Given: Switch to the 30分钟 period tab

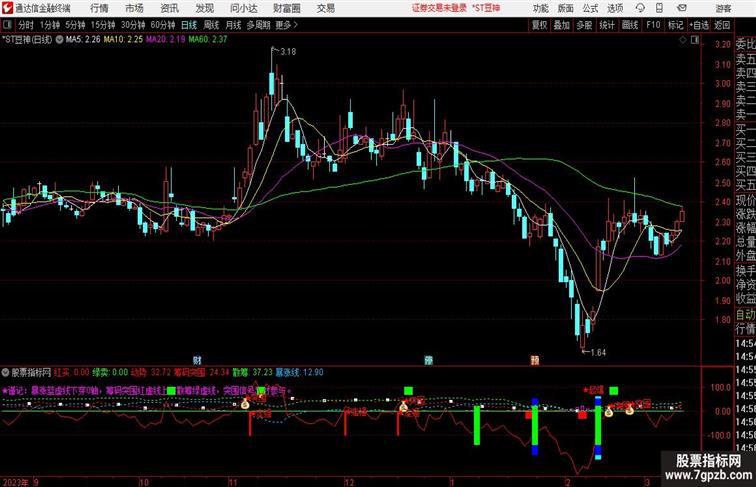Looking at the screenshot, I should coord(133,25).
